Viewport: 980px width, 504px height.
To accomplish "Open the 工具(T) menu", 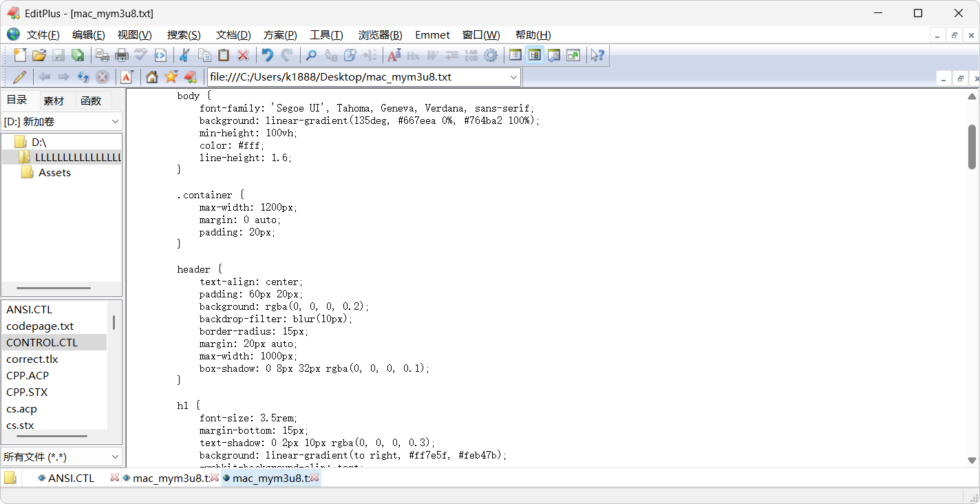I will (326, 35).
